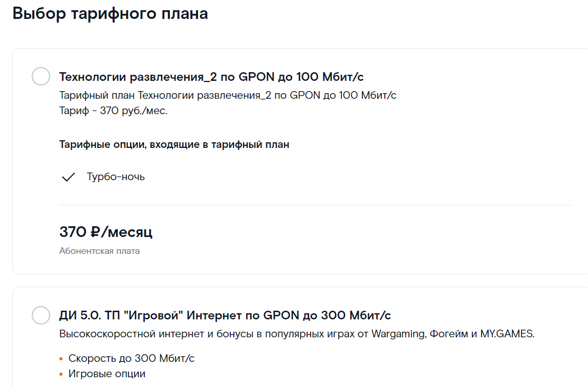Click the Турбо-ночь option label
This screenshot has height=389, width=588.
[x=116, y=177]
